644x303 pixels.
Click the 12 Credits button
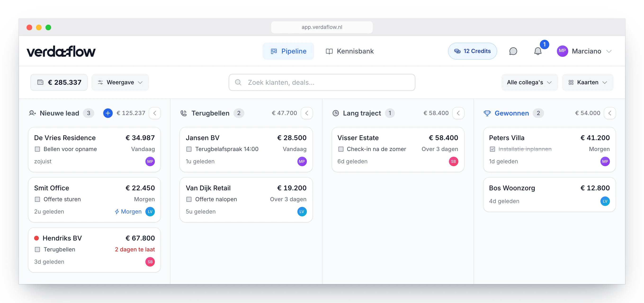coord(472,51)
